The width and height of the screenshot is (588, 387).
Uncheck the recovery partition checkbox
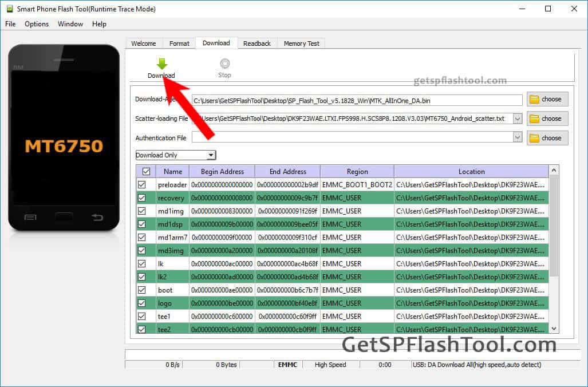pyautogui.click(x=142, y=198)
